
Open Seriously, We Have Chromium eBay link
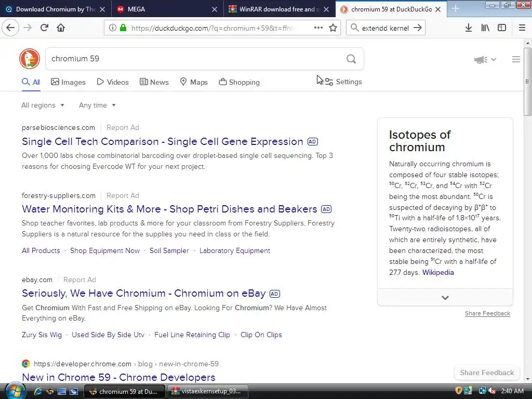(x=143, y=293)
